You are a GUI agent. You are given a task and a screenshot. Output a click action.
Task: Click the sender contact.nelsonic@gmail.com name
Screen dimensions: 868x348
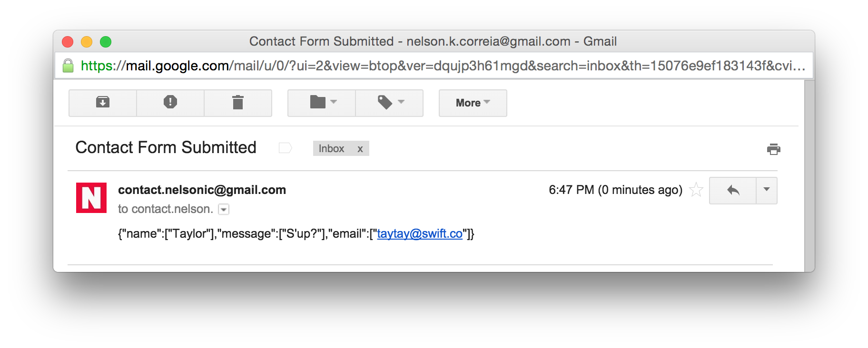tap(202, 190)
